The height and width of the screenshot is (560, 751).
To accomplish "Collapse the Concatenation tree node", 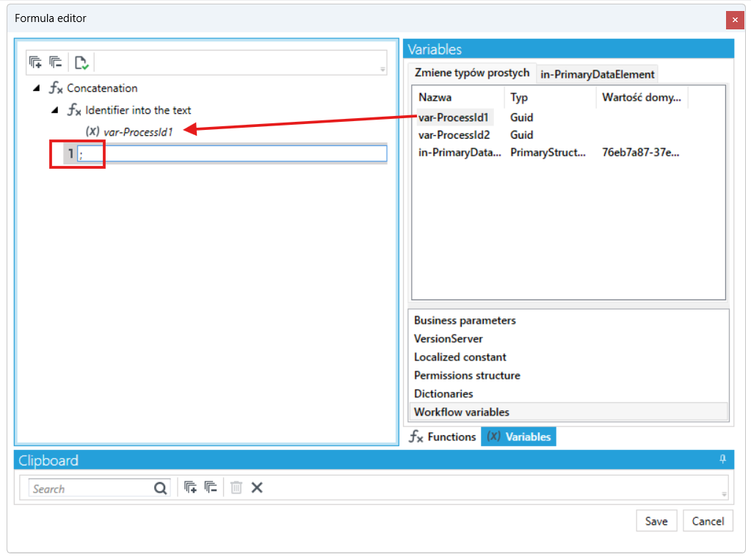I will click(x=37, y=88).
